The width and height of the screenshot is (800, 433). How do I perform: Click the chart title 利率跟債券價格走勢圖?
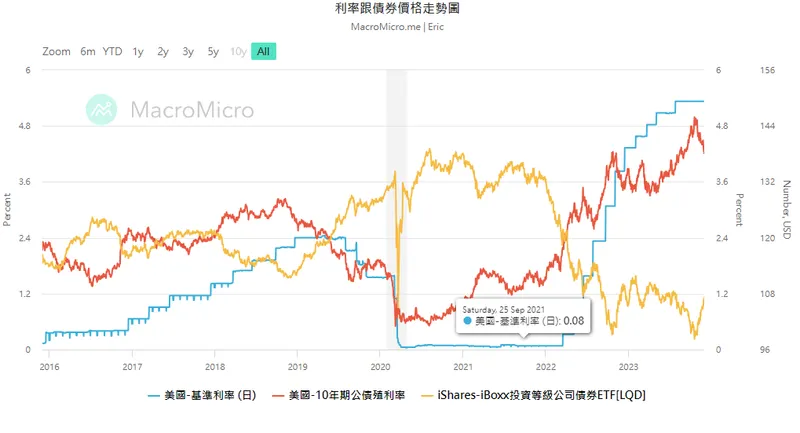click(x=399, y=8)
